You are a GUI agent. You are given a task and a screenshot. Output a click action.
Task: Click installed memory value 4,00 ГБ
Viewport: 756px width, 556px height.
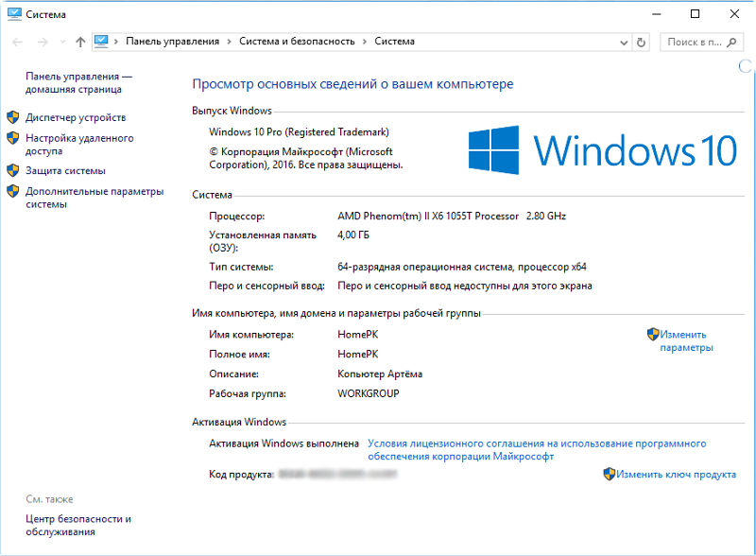point(352,235)
